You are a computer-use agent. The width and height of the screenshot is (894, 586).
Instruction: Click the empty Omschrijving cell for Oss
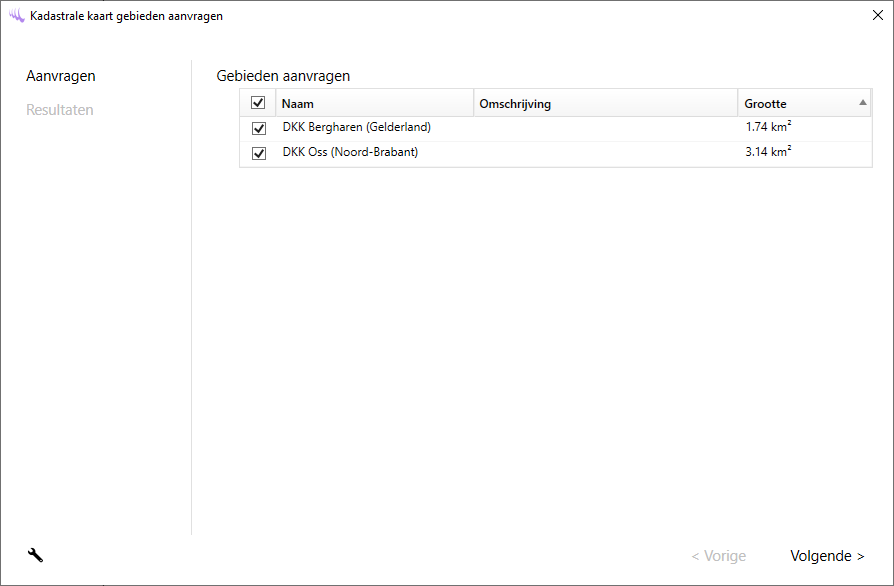pyautogui.click(x=605, y=153)
